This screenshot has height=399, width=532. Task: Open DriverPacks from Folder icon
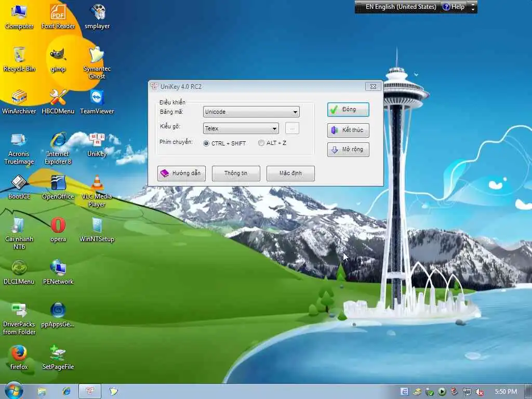[x=19, y=319]
